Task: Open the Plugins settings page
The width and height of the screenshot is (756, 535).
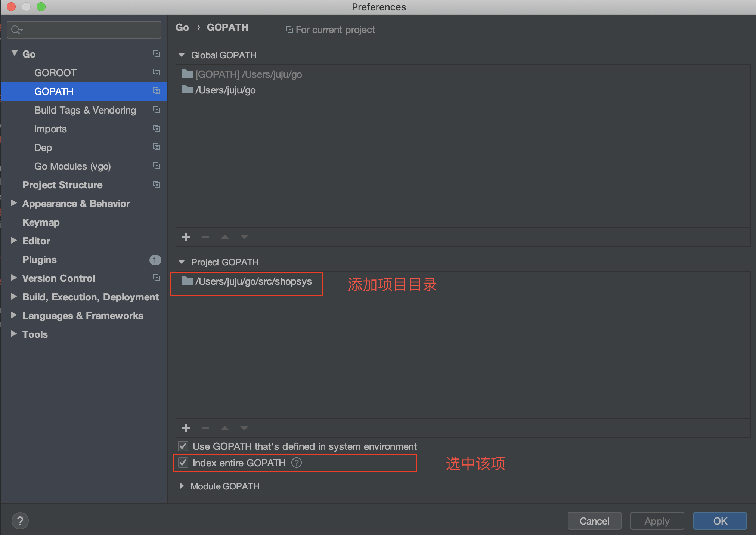Action: [40, 260]
